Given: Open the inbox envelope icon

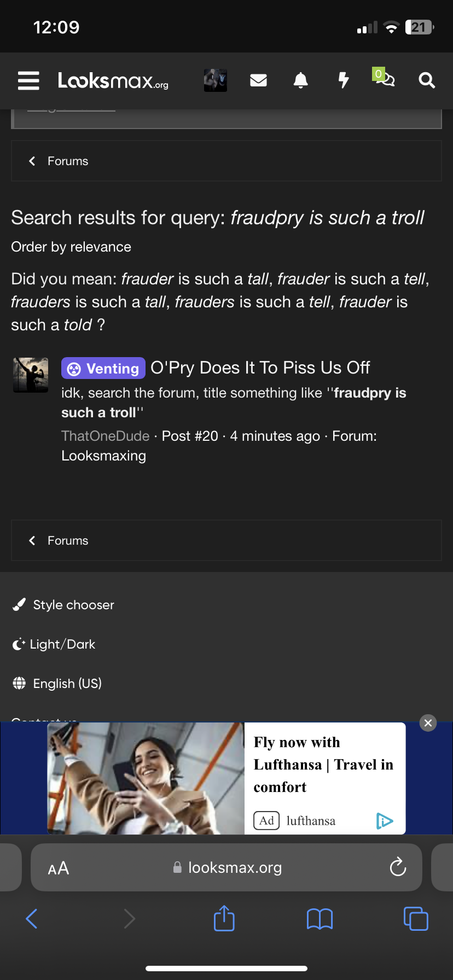Looking at the screenshot, I should 258,80.
